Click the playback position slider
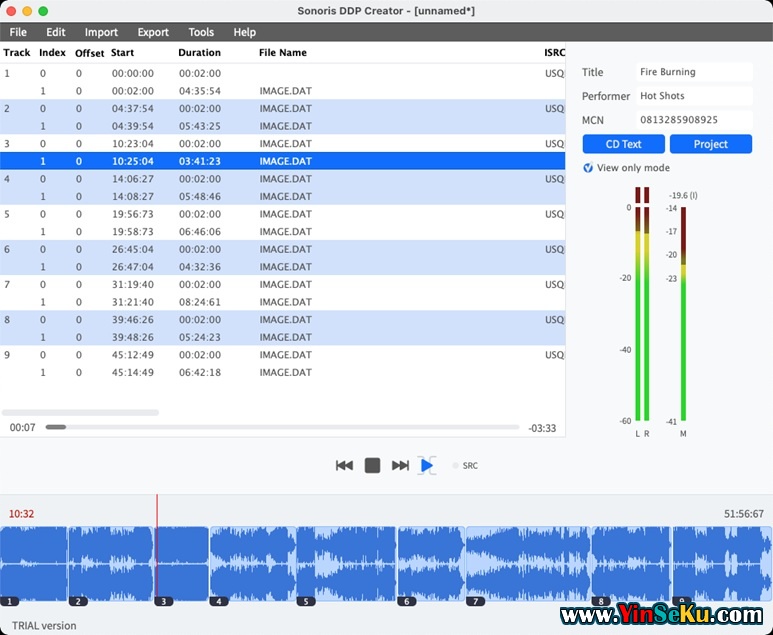Screen dimensions: 773x635 (x=280, y=428)
